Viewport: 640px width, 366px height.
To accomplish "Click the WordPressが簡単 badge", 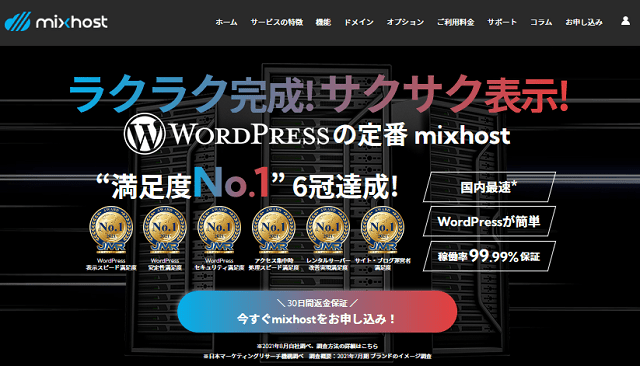I will (x=489, y=222).
